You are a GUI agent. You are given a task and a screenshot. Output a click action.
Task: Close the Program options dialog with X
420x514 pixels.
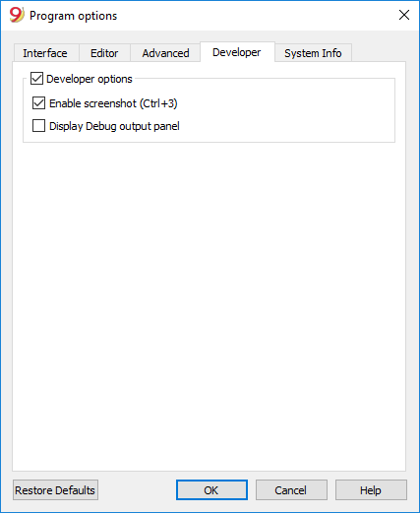tap(404, 15)
